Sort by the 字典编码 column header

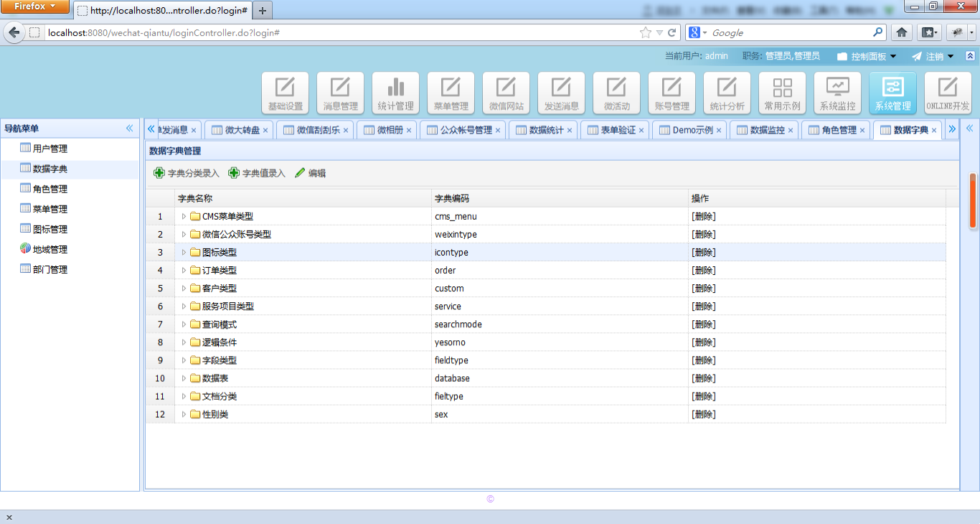(560, 198)
